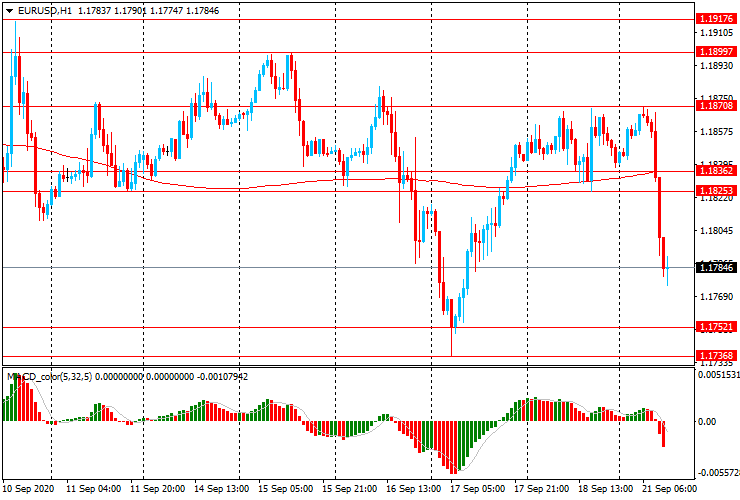
Task: Select the 1.18930 price scale value
Action: [x=717, y=66]
